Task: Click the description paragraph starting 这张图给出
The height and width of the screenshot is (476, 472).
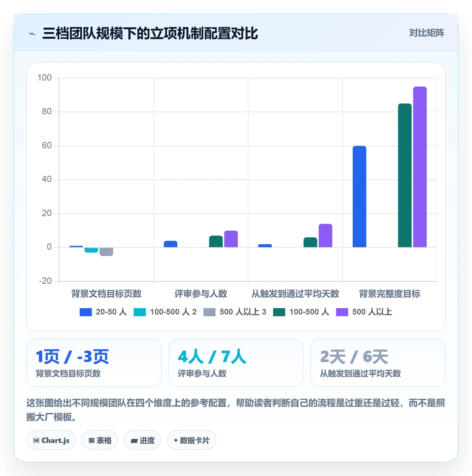Action: pos(236,410)
